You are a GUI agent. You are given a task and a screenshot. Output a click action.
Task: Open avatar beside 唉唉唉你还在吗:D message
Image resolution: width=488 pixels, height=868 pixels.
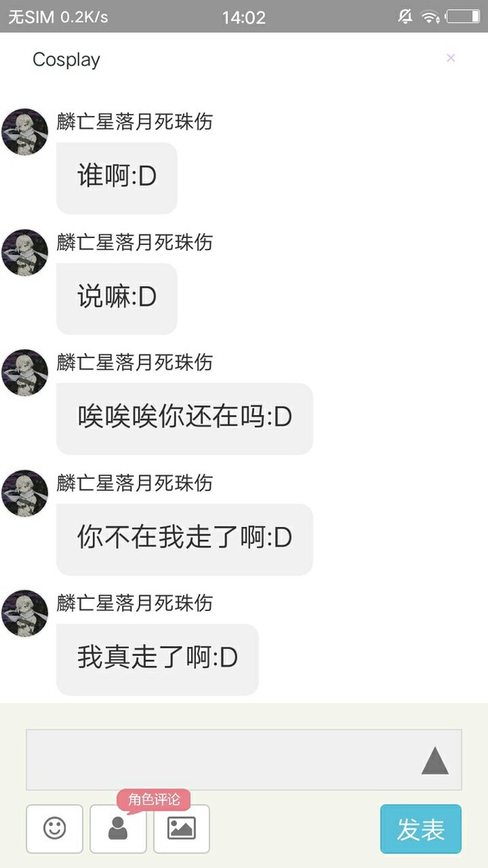[24, 372]
